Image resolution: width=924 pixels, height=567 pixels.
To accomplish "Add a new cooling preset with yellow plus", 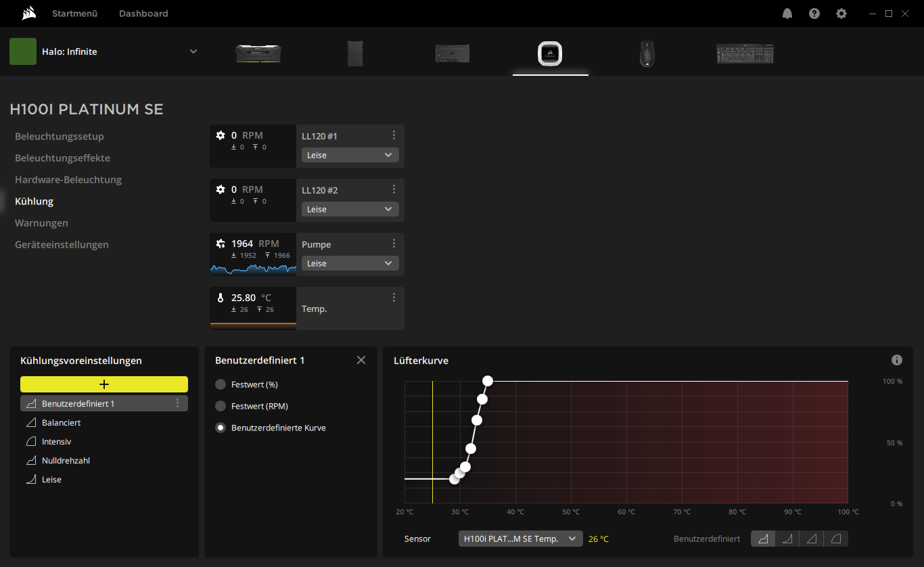I will pyautogui.click(x=104, y=384).
